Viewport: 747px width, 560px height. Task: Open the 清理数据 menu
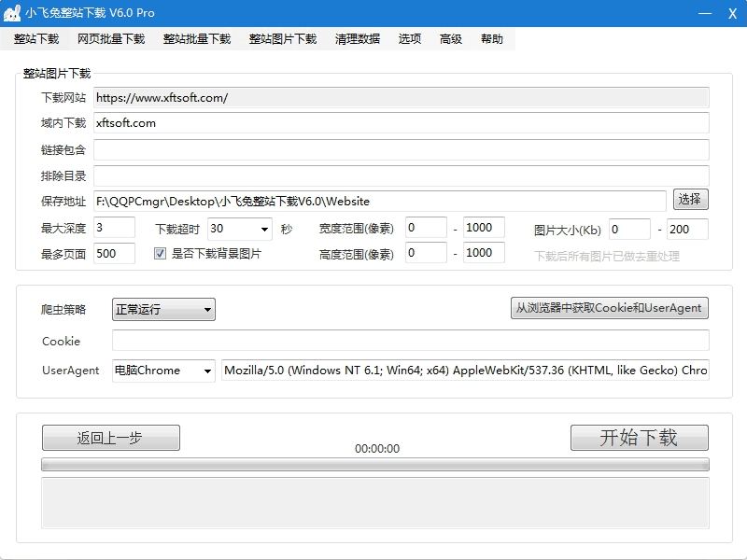(x=358, y=39)
